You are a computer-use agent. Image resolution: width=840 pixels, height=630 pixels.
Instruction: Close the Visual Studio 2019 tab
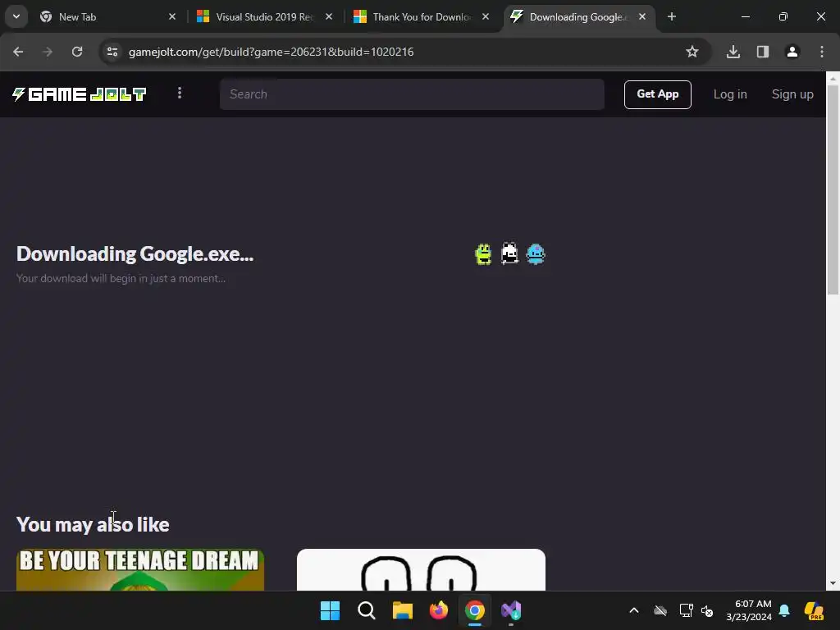coord(329,16)
